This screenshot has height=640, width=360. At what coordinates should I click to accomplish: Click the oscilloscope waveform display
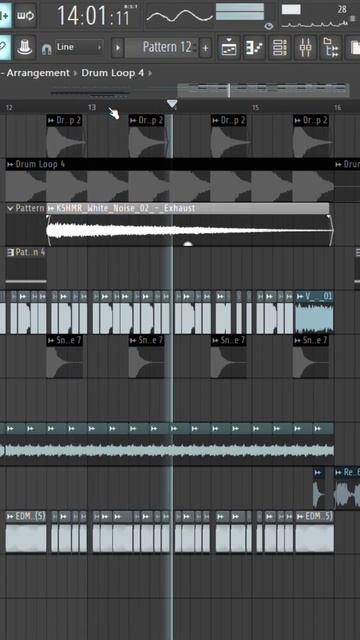180,16
